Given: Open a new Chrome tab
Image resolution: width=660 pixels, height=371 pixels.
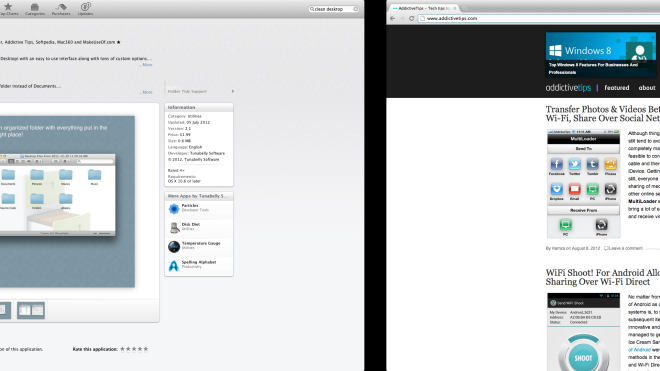Looking at the screenshot, I should pyautogui.click(x=465, y=8).
